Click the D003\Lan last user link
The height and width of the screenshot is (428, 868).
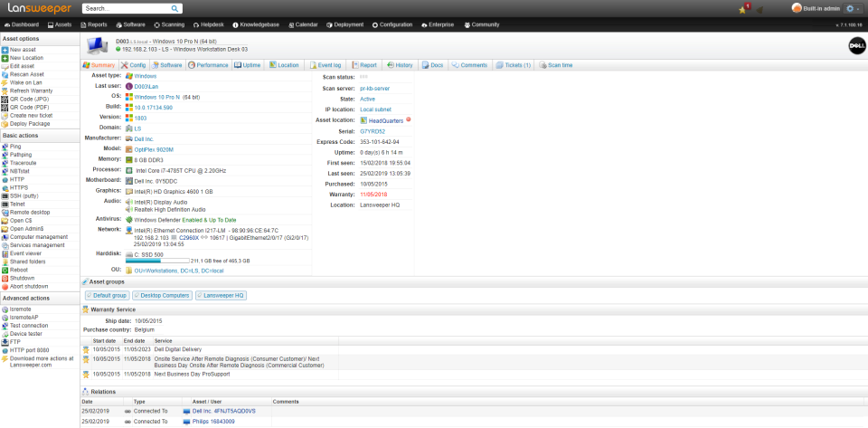[146, 86]
